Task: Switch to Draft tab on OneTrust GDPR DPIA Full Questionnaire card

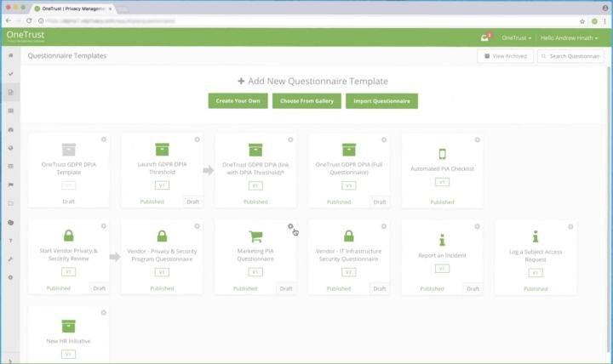Action: [380, 202]
